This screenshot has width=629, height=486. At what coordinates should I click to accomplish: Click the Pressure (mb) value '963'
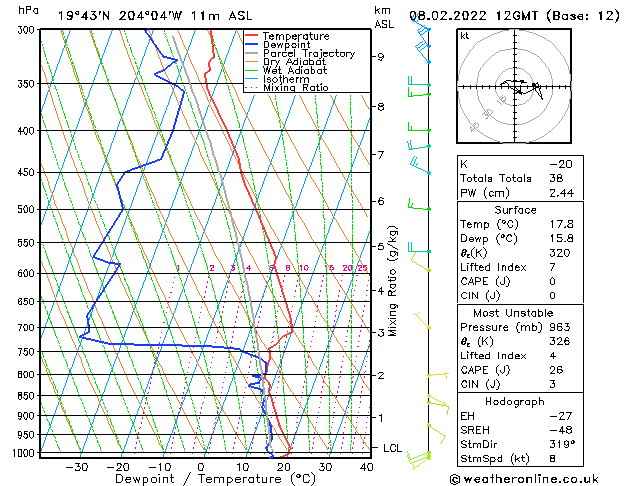coord(560,327)
